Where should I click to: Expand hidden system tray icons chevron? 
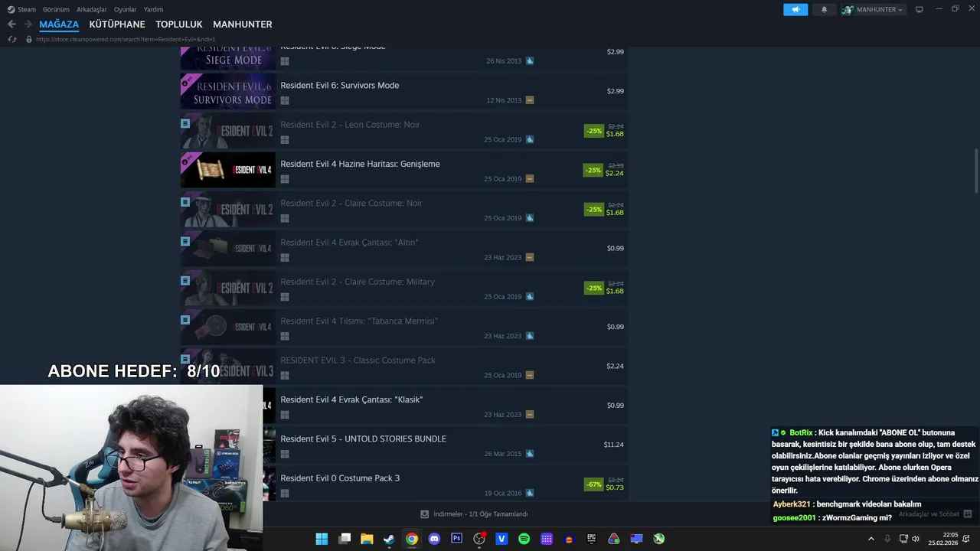tap(871, 539)
